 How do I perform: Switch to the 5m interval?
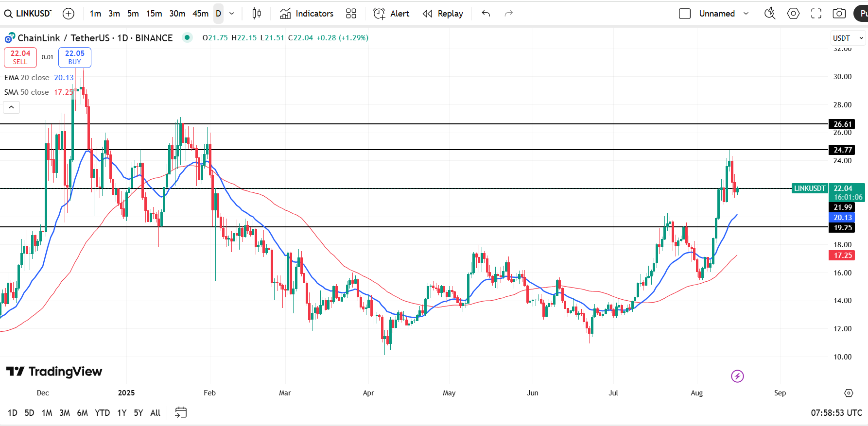tap(133, 14)
